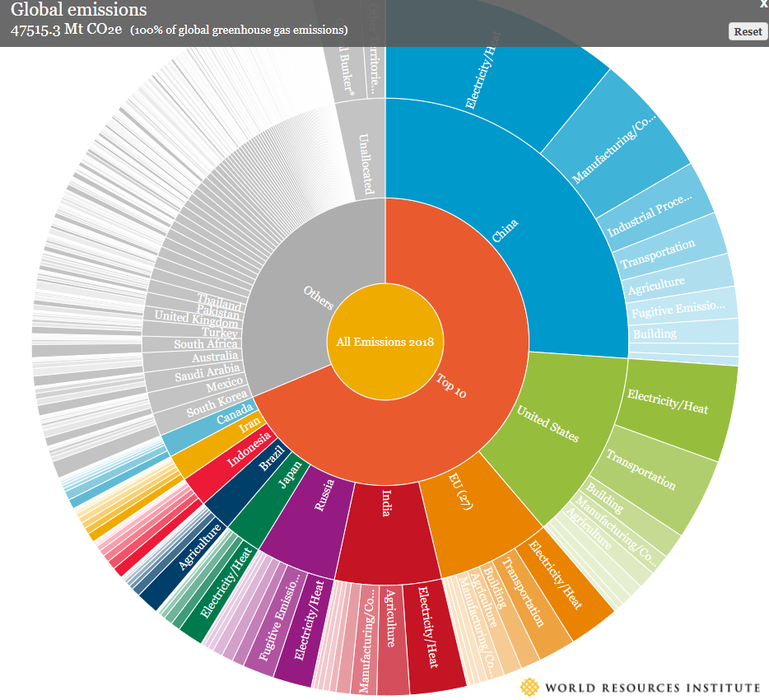This screenshot has width=769, height=700.
Task: Select the All Emissions 2018 center circle
Action: coord(384,341)
